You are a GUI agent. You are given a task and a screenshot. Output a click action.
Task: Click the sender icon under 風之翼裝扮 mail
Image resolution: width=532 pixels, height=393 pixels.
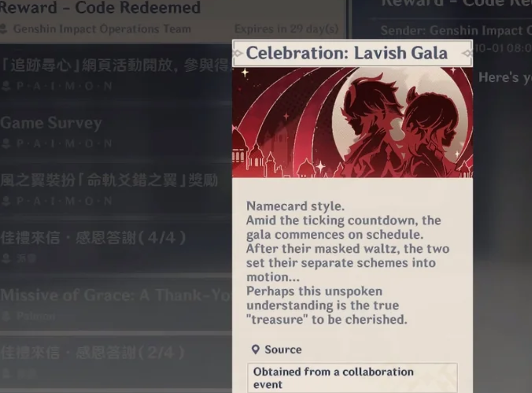pos(6,201)
